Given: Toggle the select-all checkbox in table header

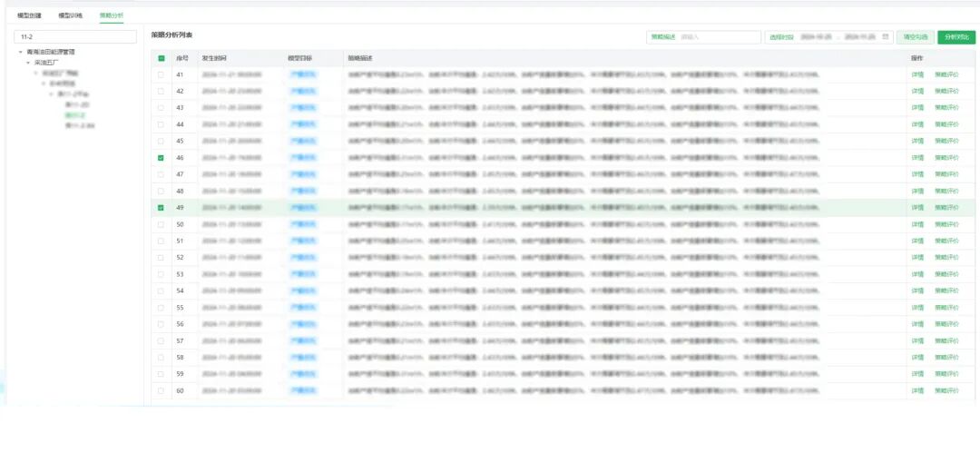Looking at the screenshot, I should 162,58.
